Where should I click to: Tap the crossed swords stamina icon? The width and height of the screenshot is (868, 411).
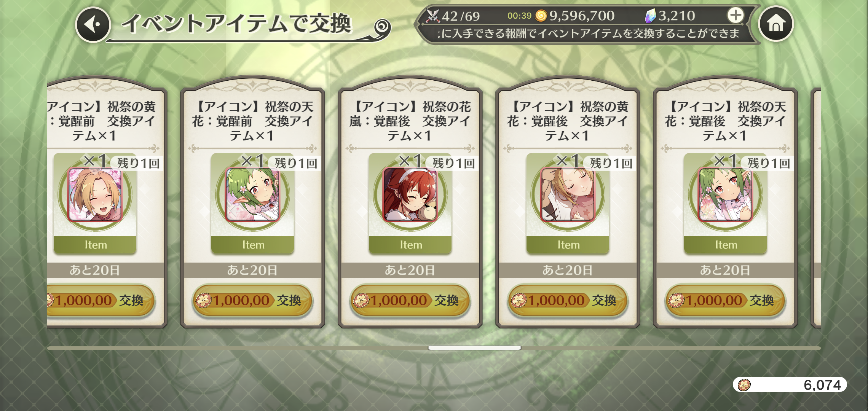click(432, 16)
